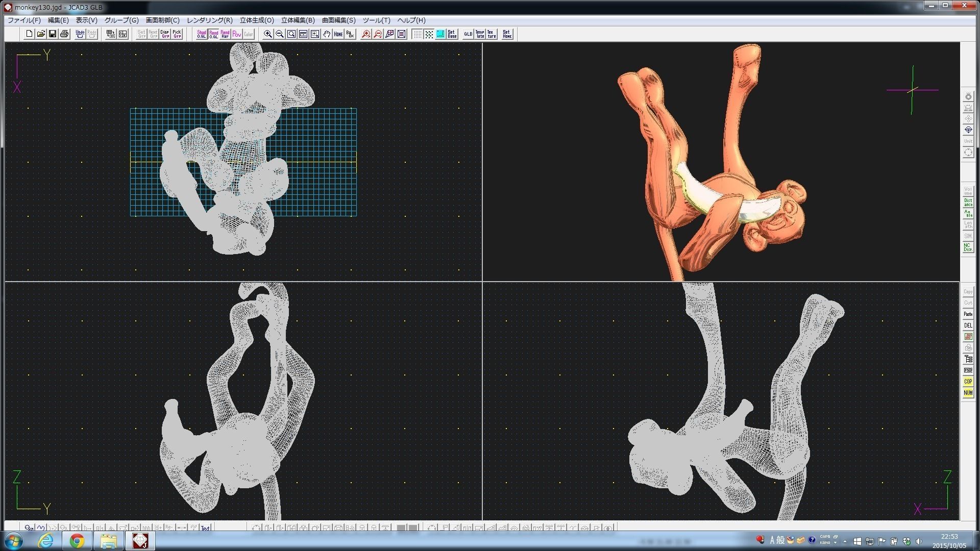Click the Distance measure button
The image size is (980, 551).
pos(968,203)
